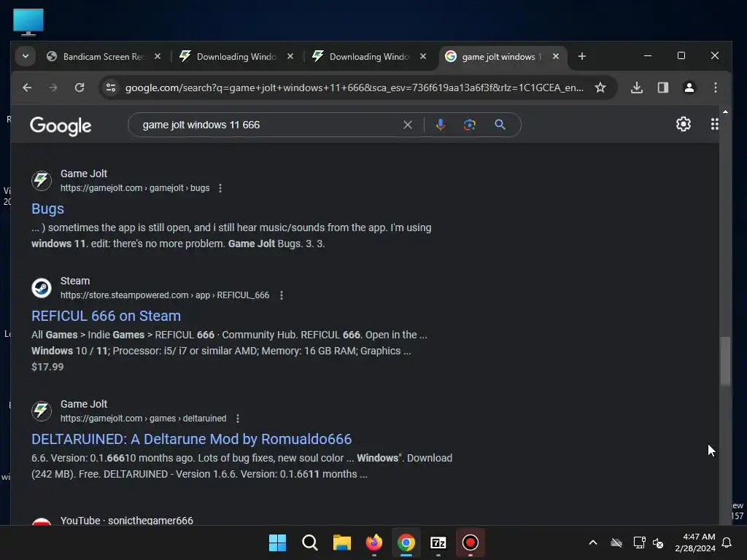
Task: Start voice search with microphone
Action: tap(441, 125)
